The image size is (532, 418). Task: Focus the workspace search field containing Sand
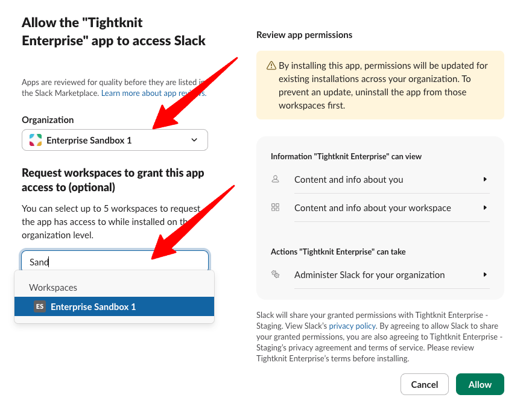tap(115, 261)
